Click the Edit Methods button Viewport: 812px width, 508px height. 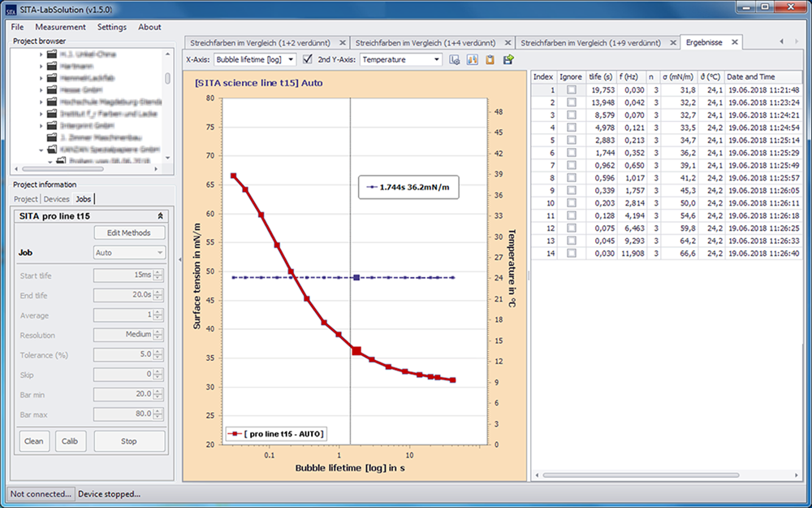[x=129, y=233]
